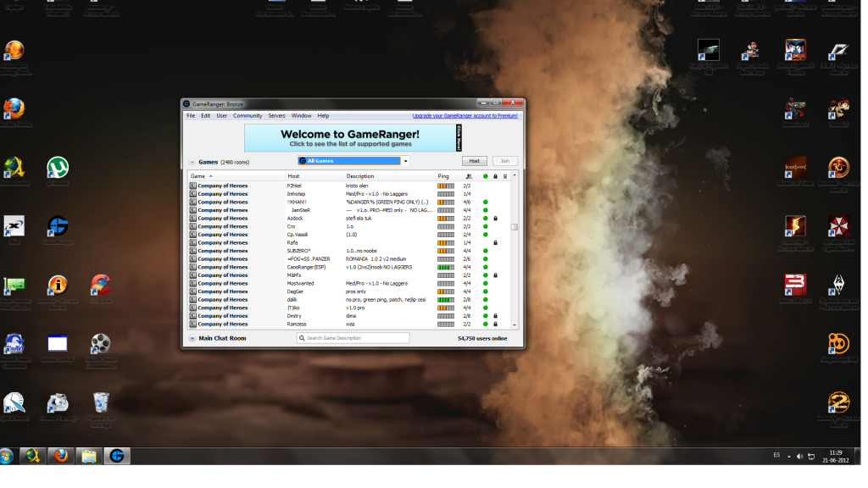
Task: Launch the Umbrella logo Resident Evil shortcut
Action: [x=838, y=225]
